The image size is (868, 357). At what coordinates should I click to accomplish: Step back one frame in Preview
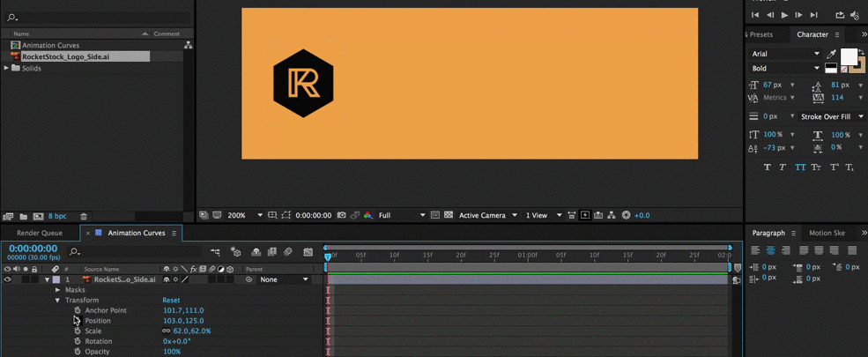[x=770, y=16]
